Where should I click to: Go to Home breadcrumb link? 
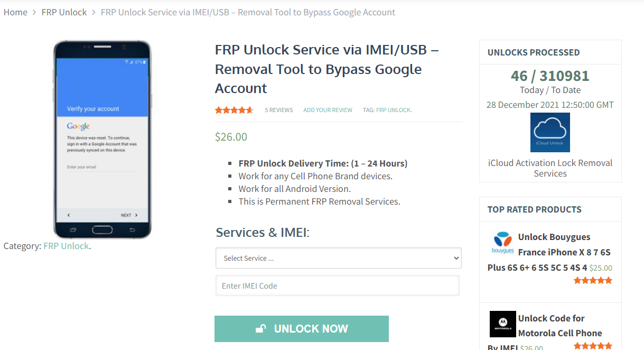click(x=15, y=12)
